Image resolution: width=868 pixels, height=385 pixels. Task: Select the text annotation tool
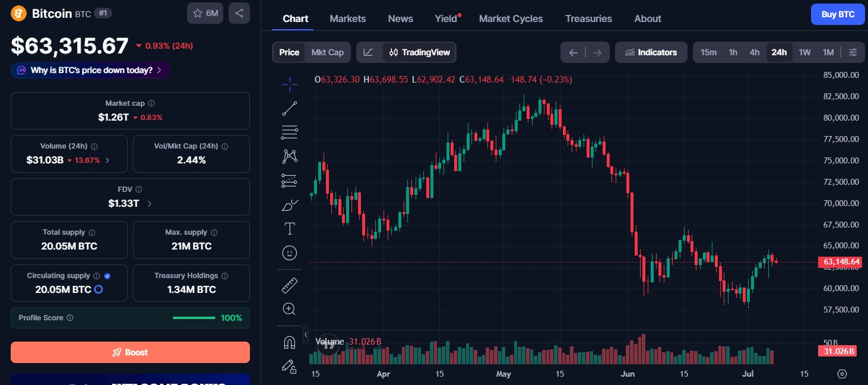coord(290,229)
